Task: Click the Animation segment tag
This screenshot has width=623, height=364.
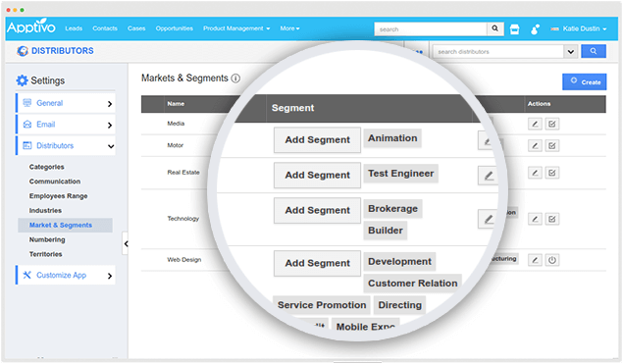Action: point(392,138)
